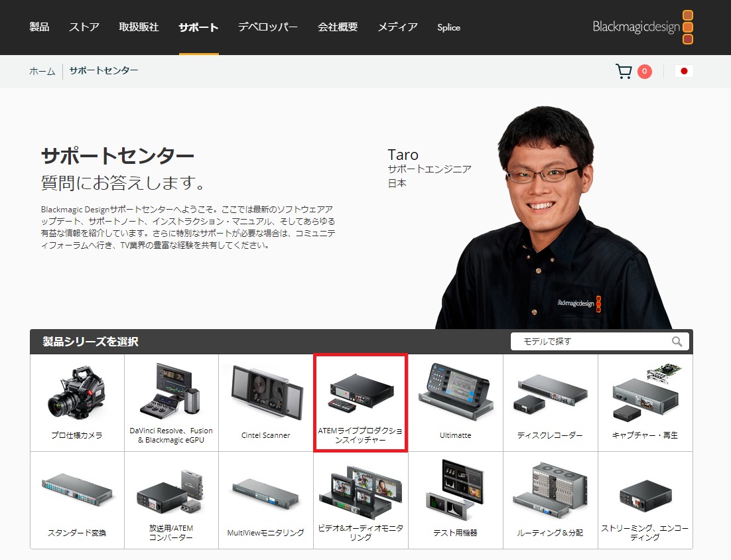Open the shopping cart icon

pos(624,72)
